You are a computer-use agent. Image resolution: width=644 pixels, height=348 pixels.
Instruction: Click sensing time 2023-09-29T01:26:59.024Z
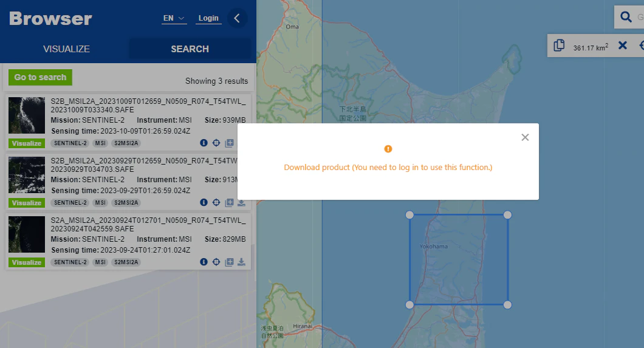145,191
